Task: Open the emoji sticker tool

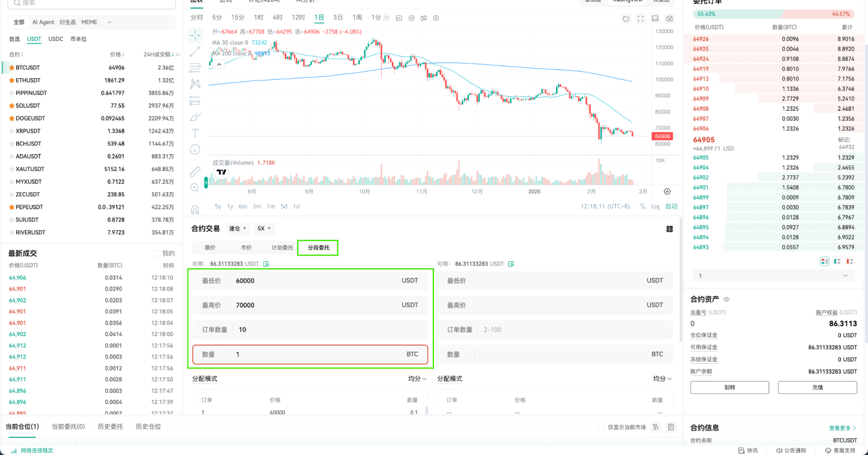Action: point(195,149)
